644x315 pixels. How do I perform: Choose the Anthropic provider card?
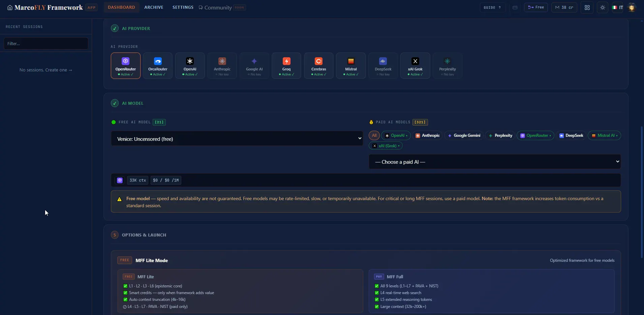click(222, 66)
